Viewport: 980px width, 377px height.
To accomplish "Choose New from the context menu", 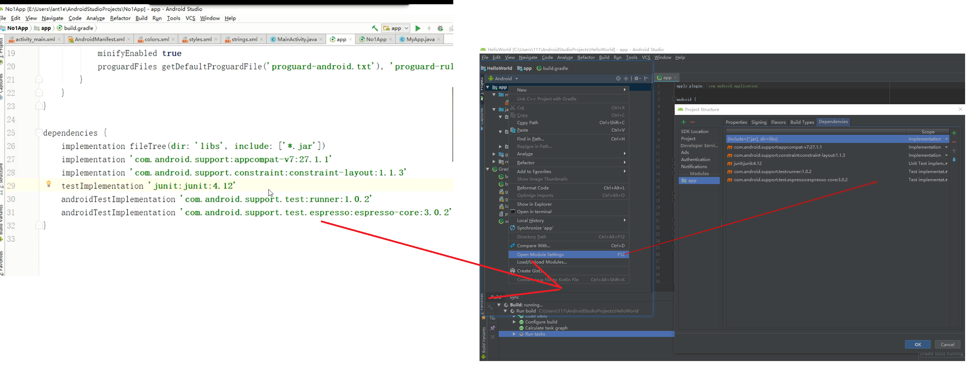I will (x=569, y=90).
